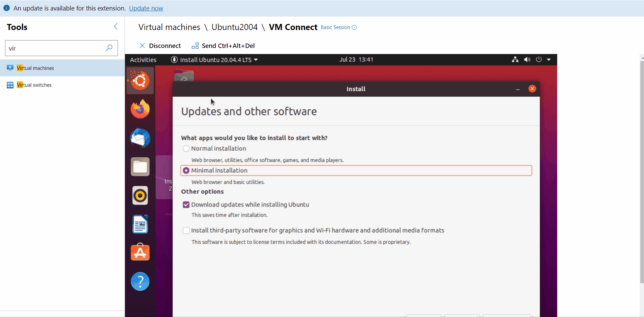The width and height of the screenshot is (644, 317).
Task: Click the text 'This saves time after installation.'
Action: coord(229,215)
